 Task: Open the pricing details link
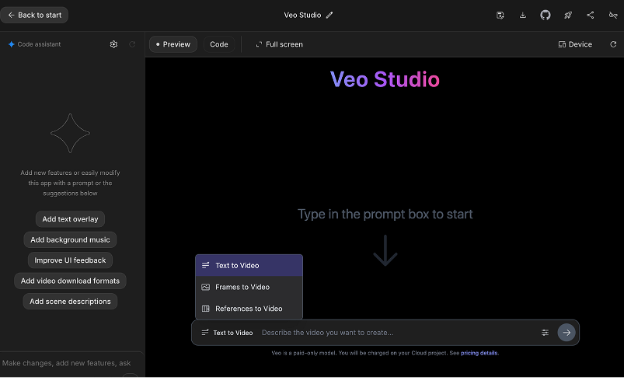pos(479,353)
